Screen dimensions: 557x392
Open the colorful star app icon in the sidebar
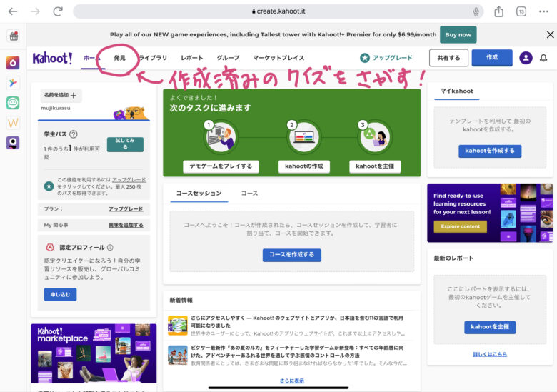click(13, 83)
